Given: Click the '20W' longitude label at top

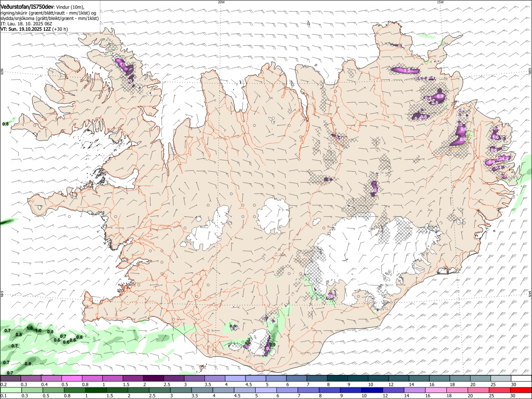Looking at the screenshot, I should (221, 2).
